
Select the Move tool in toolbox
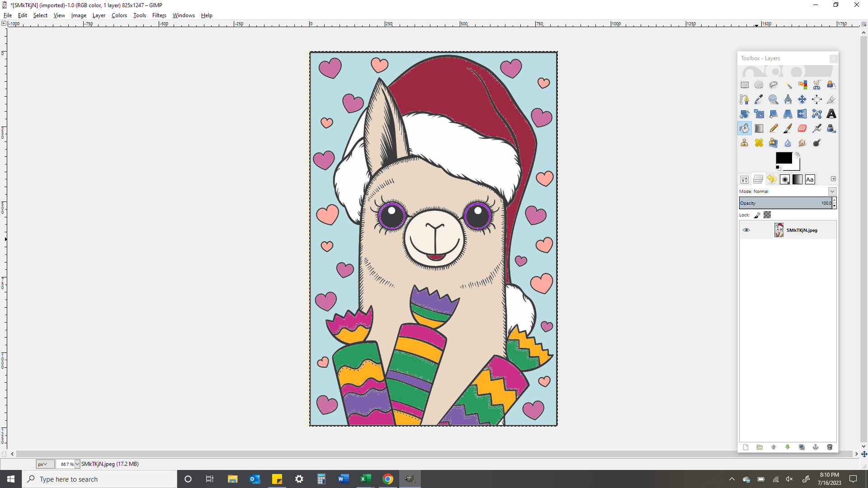[x=802, y=99]
